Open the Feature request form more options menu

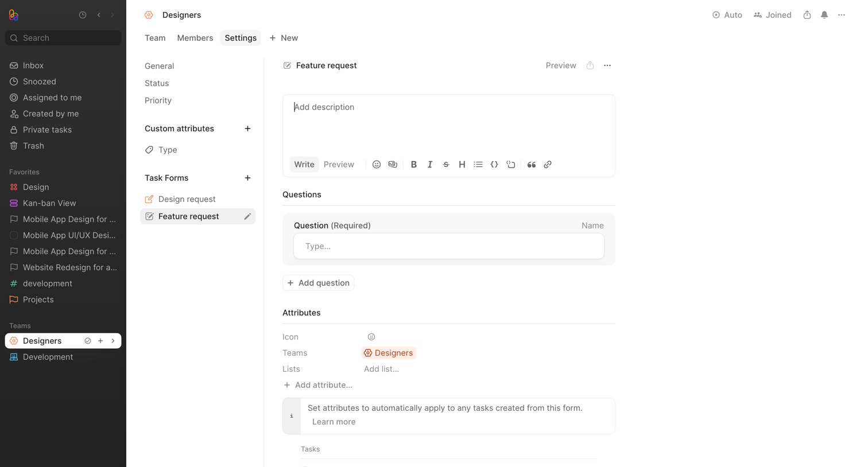tap(607, 65)
